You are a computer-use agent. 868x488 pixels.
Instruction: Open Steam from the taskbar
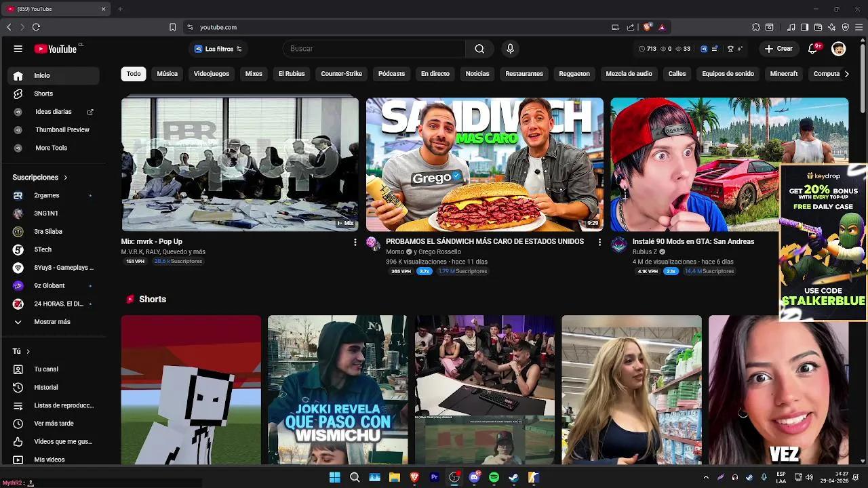[x=513, y=478]
